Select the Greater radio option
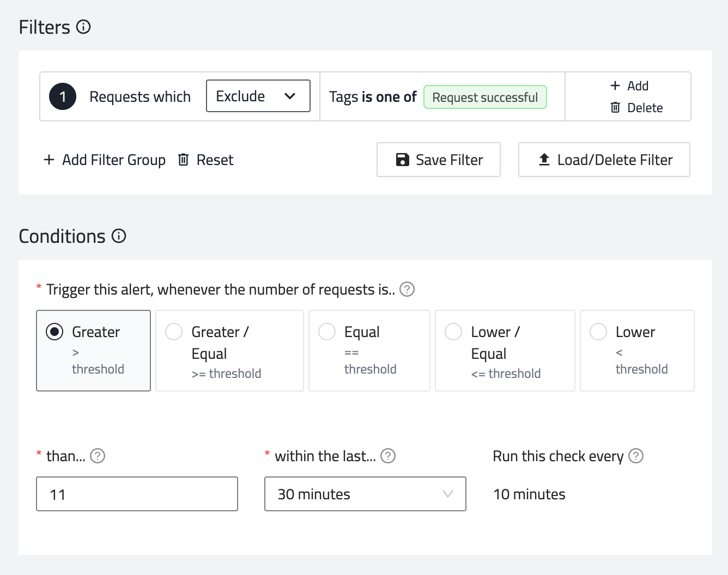The image size is (728, 575). coord(54,332)
